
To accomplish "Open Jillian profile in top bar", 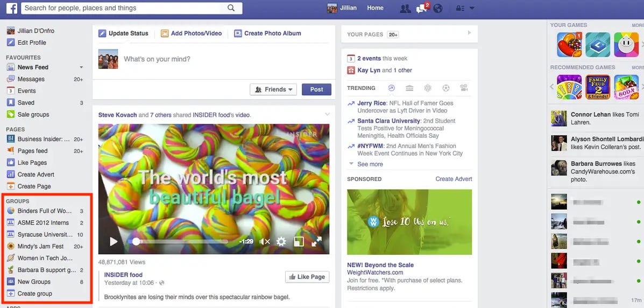I will 342,8.
